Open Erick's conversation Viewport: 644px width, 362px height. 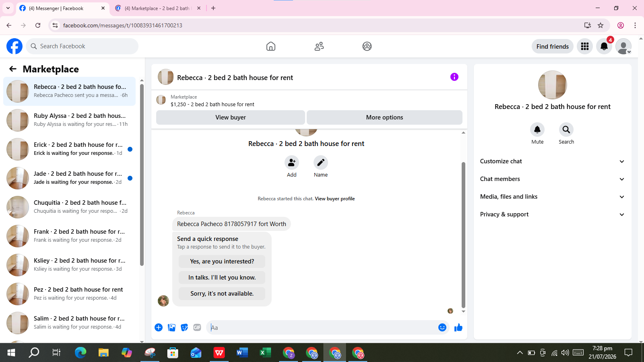coord(69,149)
